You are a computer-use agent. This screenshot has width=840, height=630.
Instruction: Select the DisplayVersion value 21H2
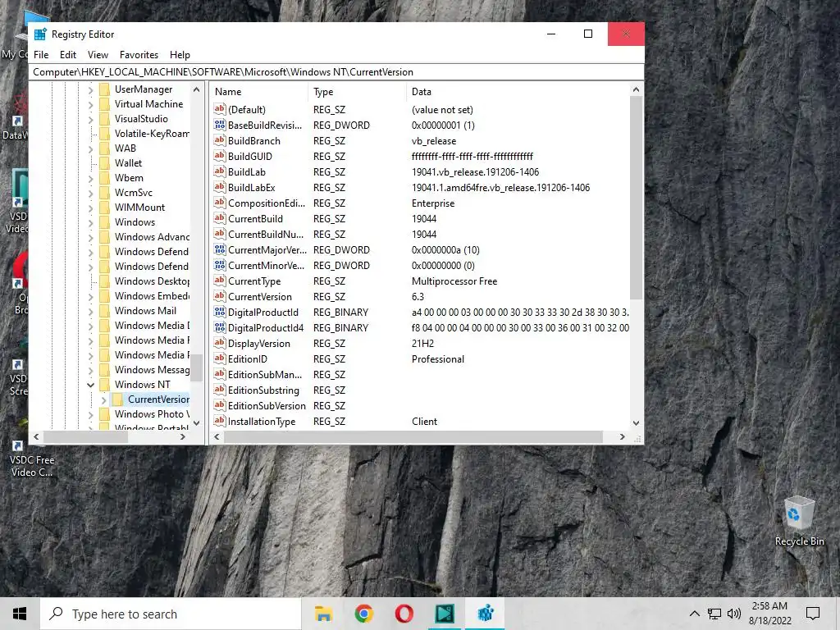(422, 344)
